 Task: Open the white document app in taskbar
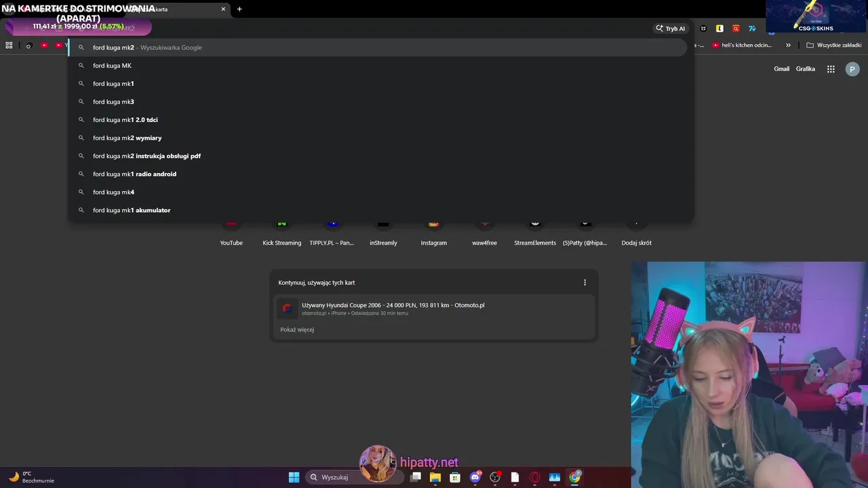pyautogui.click(x=515, y=477)
